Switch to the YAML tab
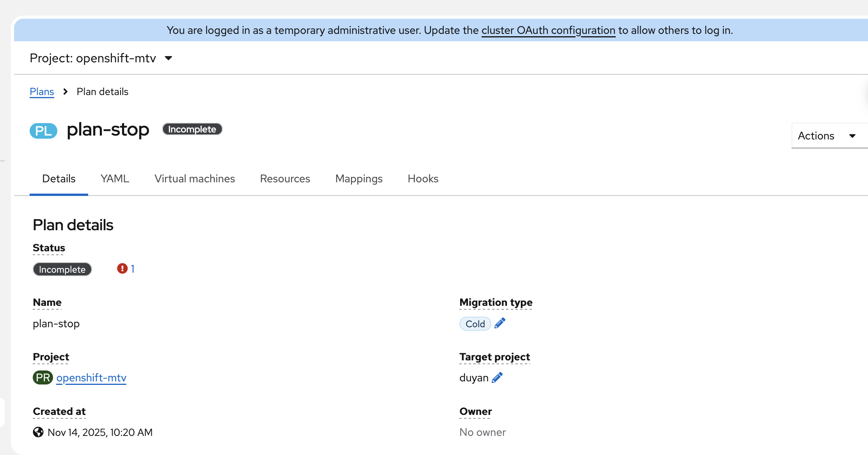 (115, 178)
